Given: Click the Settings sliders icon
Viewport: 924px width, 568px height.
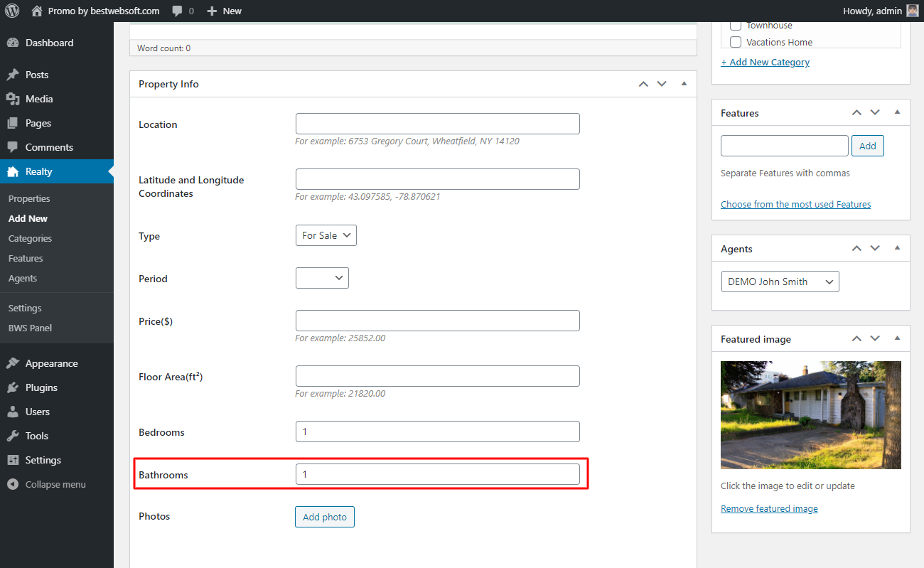Looking at the screenshot, I should coord(12,460).
